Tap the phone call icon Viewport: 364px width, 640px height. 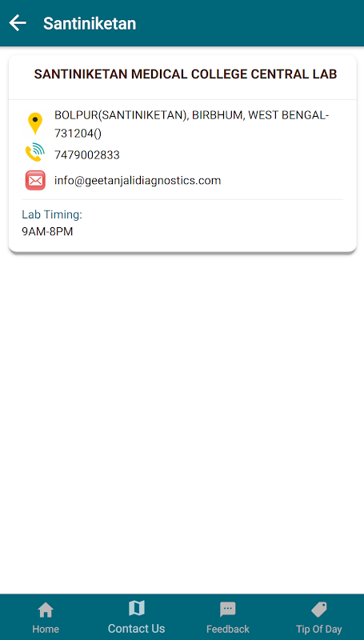pyautogui.click(x=35, y=152)
